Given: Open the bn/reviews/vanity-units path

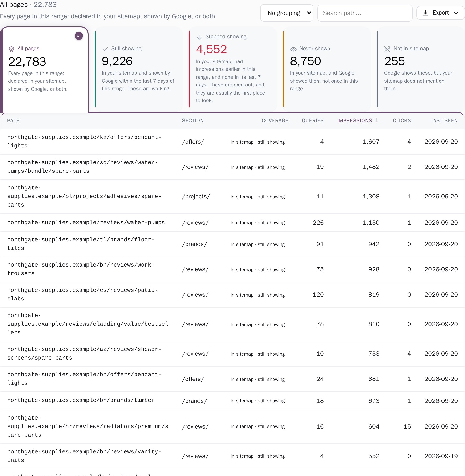Looking at the screenshot, I should coord(84,456).
